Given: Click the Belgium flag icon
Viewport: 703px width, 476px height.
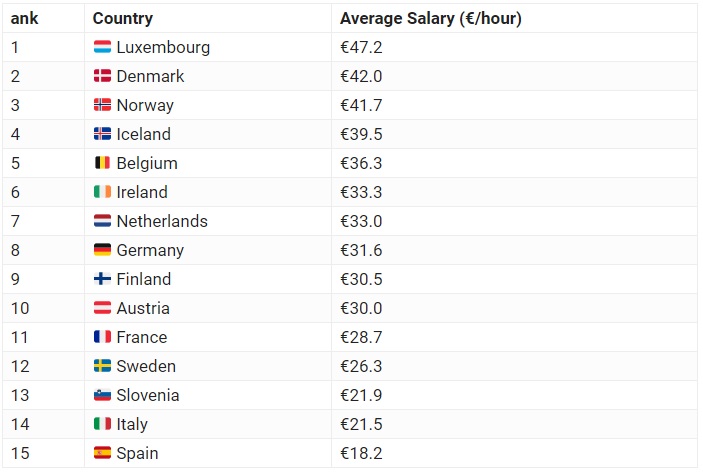Looking at the screenshot, I should pos(102,163).
